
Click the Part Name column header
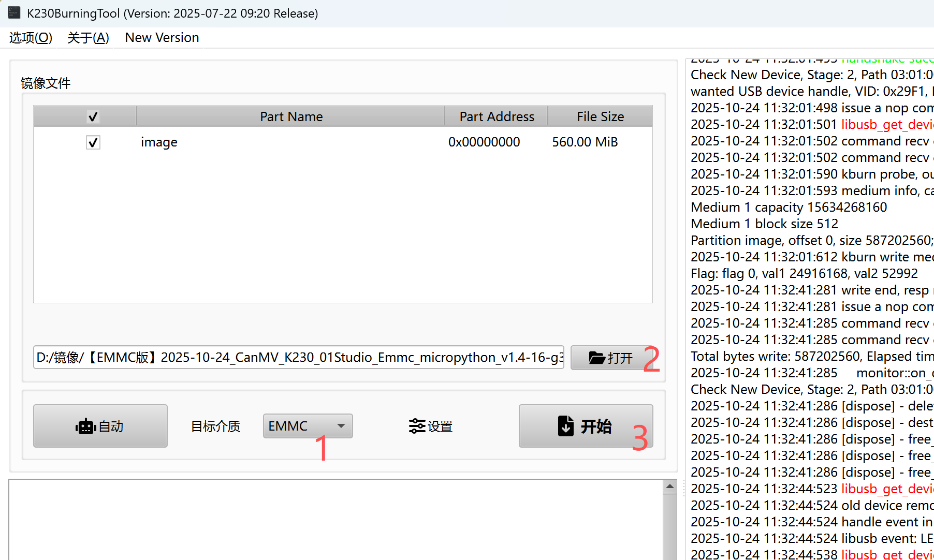point(291,117)
